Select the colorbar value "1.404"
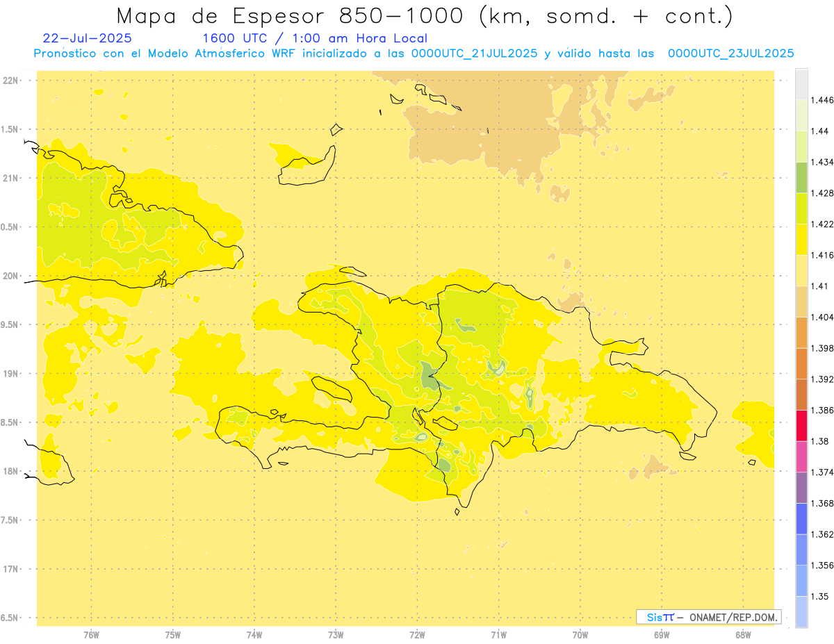The height and width of the screenshot is (644, 834). pyautogui.click(x=822, y=317)
